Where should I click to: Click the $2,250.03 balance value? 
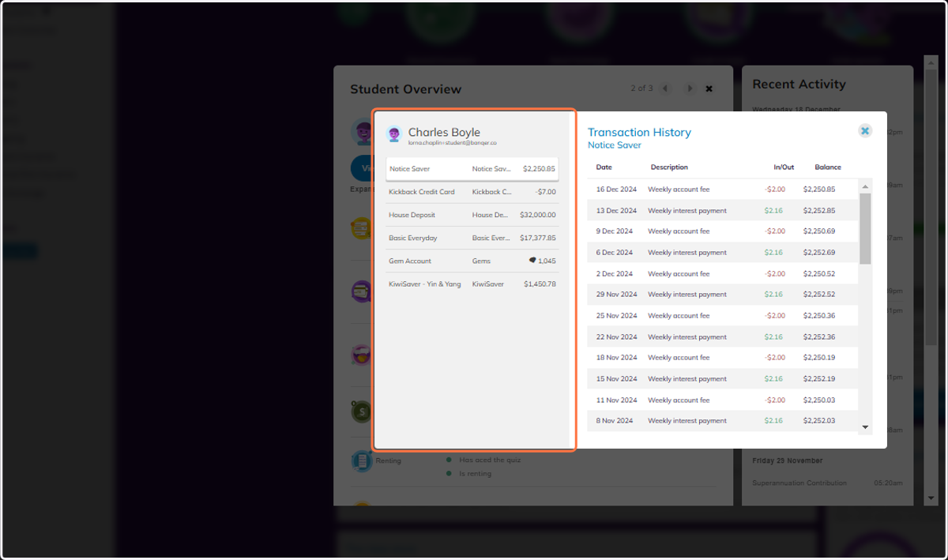(819, 400)
